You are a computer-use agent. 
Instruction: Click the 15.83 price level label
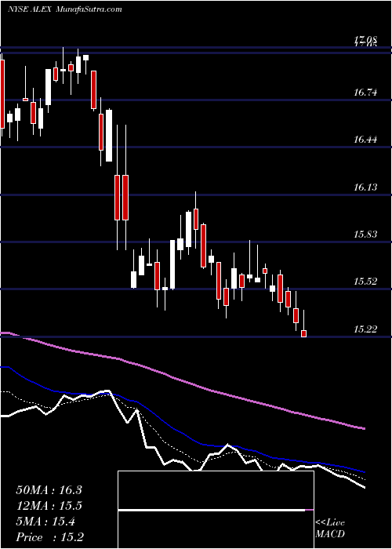pos(365,235)
